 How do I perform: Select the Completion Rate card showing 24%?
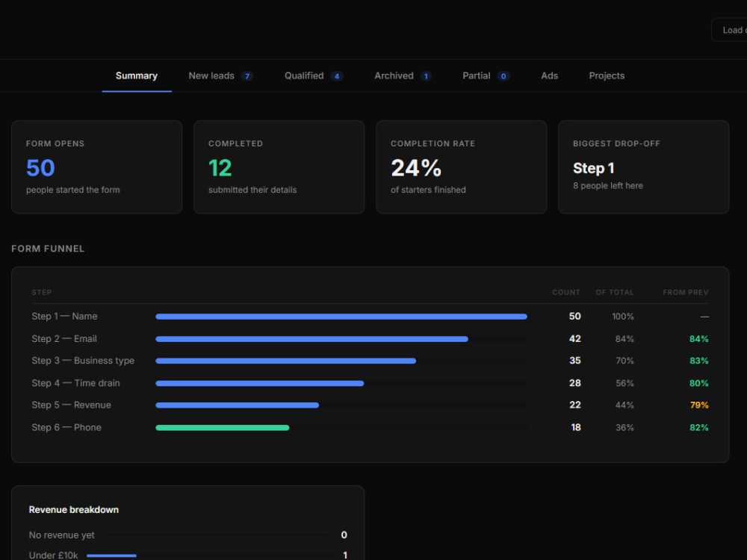click(x=461, y=167)
